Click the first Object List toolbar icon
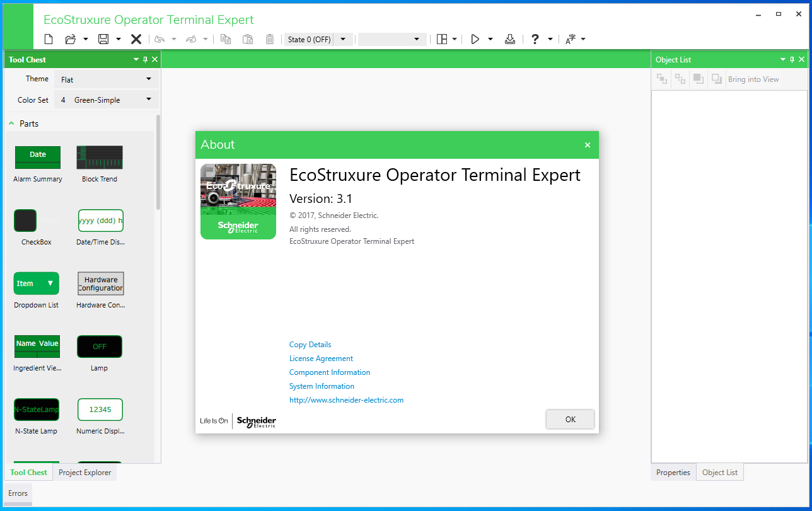 (x=662, y=79)
